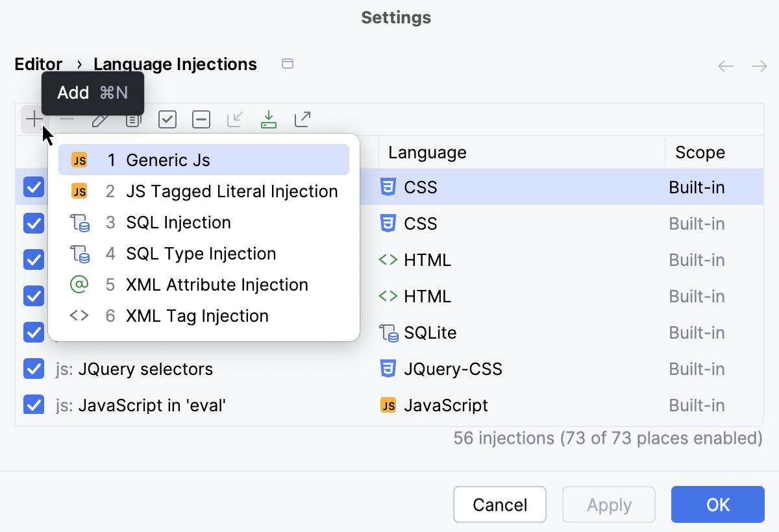This screenshot has height=532, width=779.
Task: Uncheck the JQuery selectors injection checkbox
Action: [x=33, y=369]
